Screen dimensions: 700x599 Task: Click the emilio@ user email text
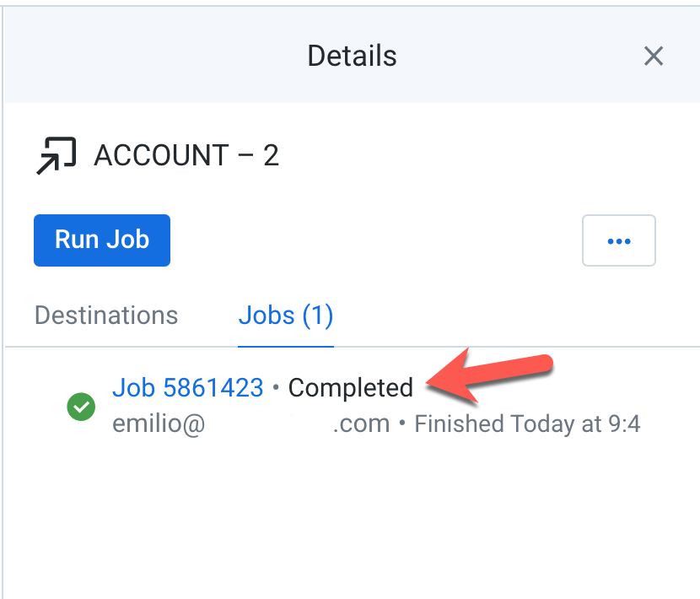159,424
